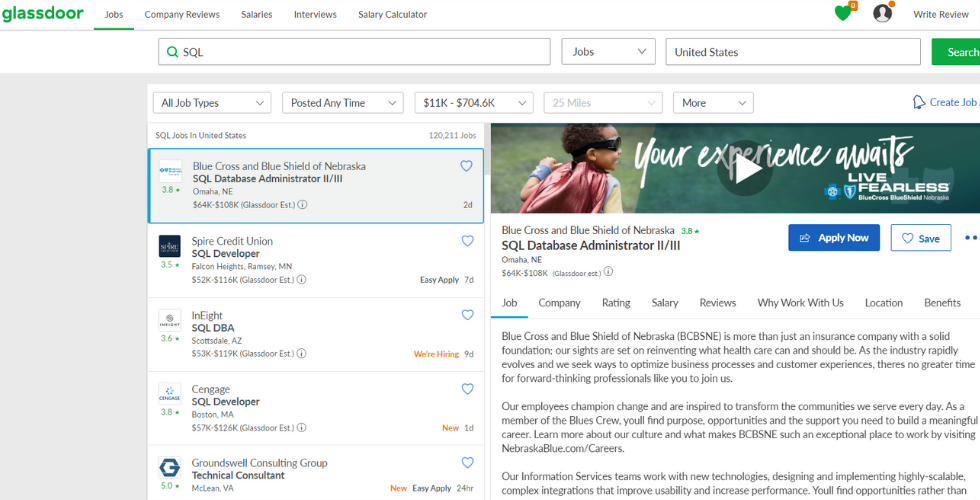Save Groundswell Technical Consultant job heart
Viewport: 980px width, 500px height.
pos(468,462)
